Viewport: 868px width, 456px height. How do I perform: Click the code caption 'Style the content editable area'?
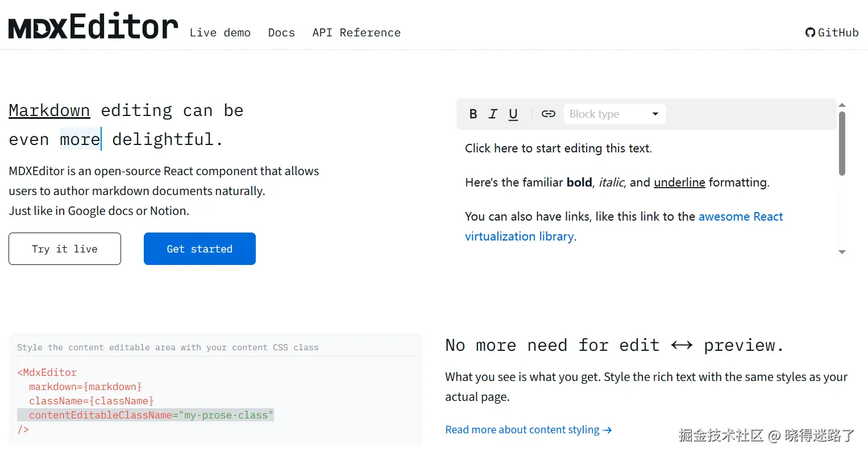coord(168,347)
